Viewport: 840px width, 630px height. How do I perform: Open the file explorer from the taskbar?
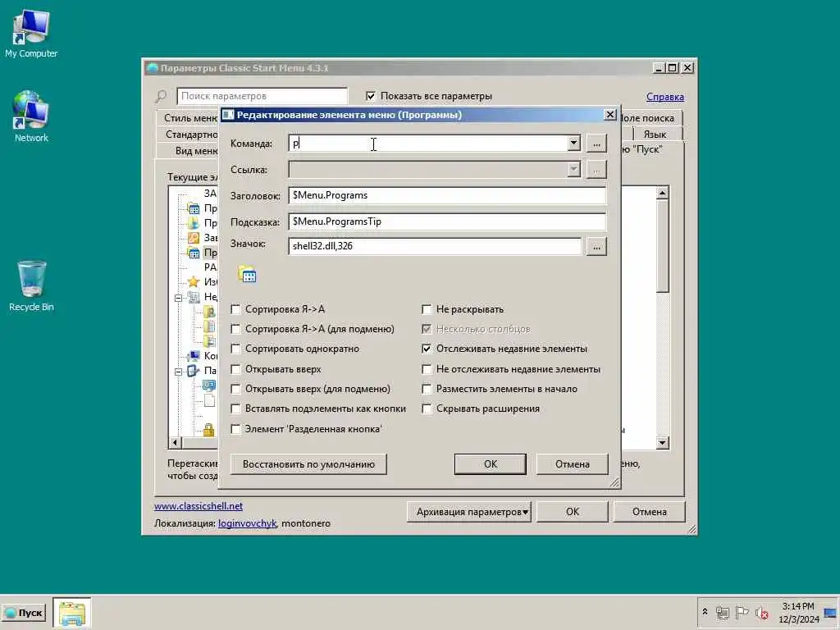[x=72, y=613]
